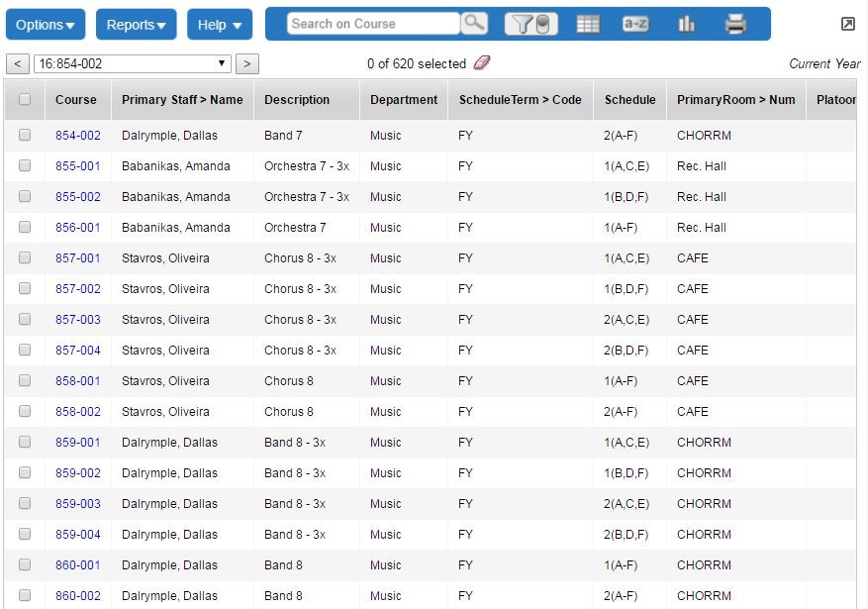The width and height of the screenshot is (868, 609).
Task: Open the Help menu
Action: coord(220,25)
